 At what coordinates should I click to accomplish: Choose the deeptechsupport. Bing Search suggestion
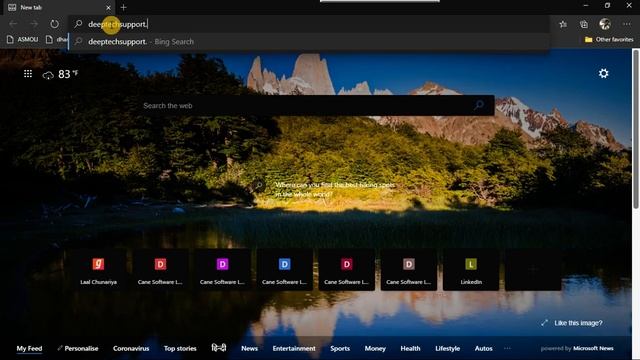point(309,42)
